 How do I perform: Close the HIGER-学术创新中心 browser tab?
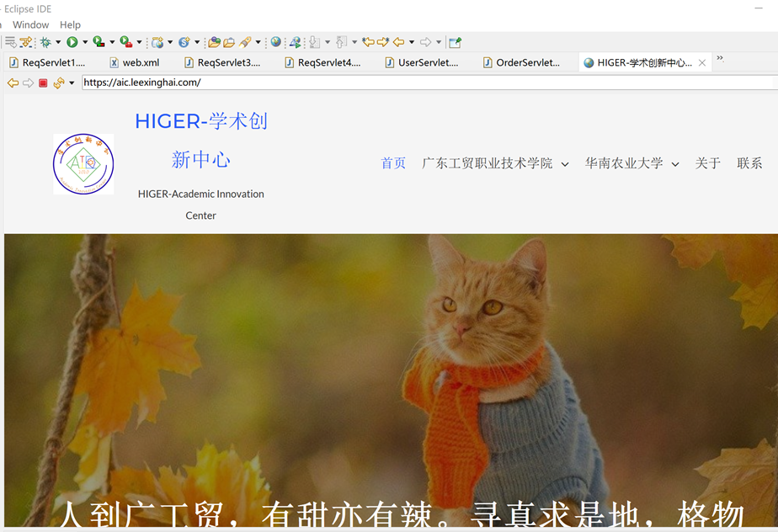click(702, 62)
